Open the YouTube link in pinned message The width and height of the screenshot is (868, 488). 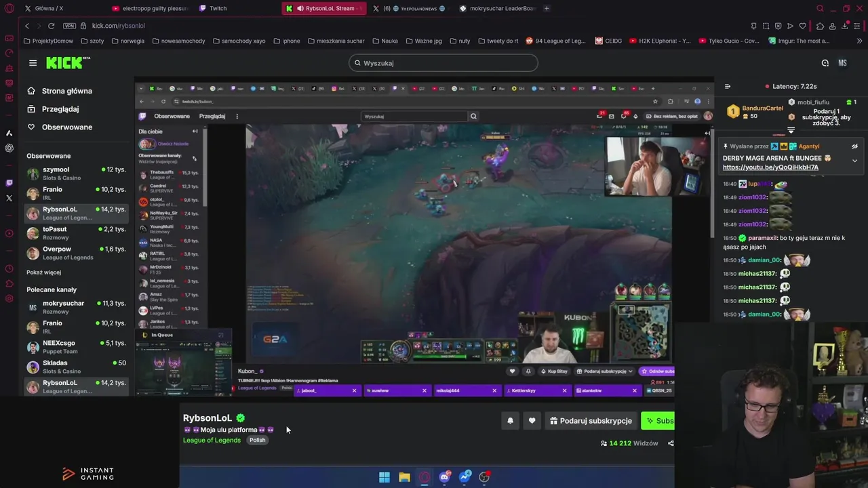coord(770,167)
